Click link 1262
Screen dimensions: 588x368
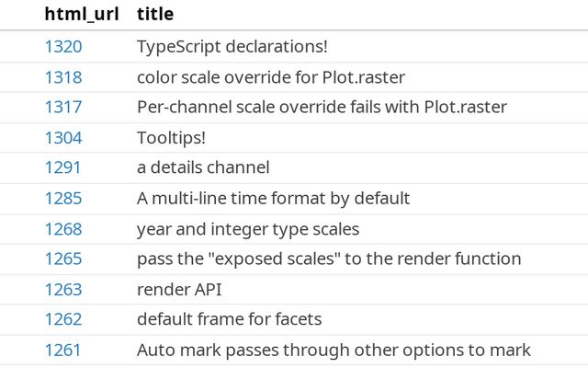point(62,319)
